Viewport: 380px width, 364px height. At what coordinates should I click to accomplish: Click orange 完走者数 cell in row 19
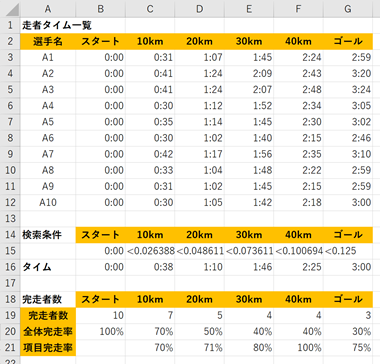[x=48, y=315]
